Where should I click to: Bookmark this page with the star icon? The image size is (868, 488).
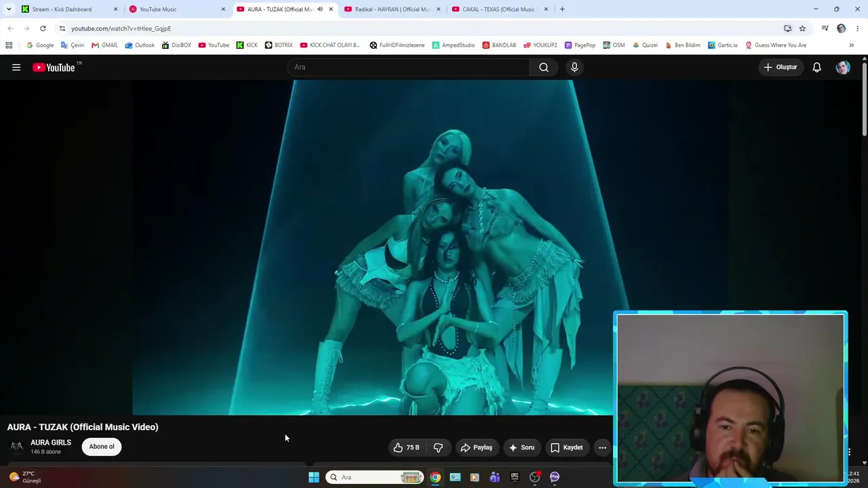point(802,28)
